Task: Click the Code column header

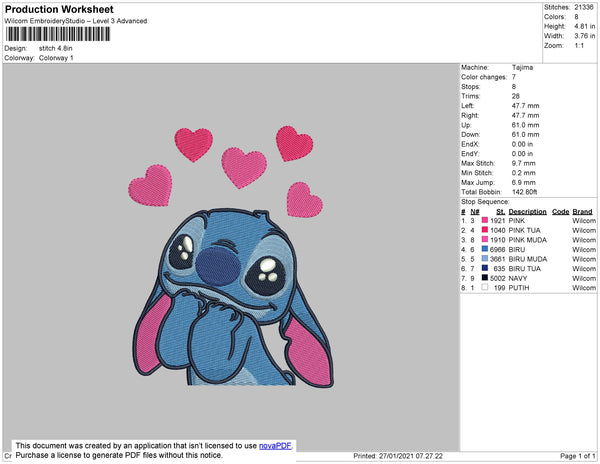Action: (x=560, y=212)
